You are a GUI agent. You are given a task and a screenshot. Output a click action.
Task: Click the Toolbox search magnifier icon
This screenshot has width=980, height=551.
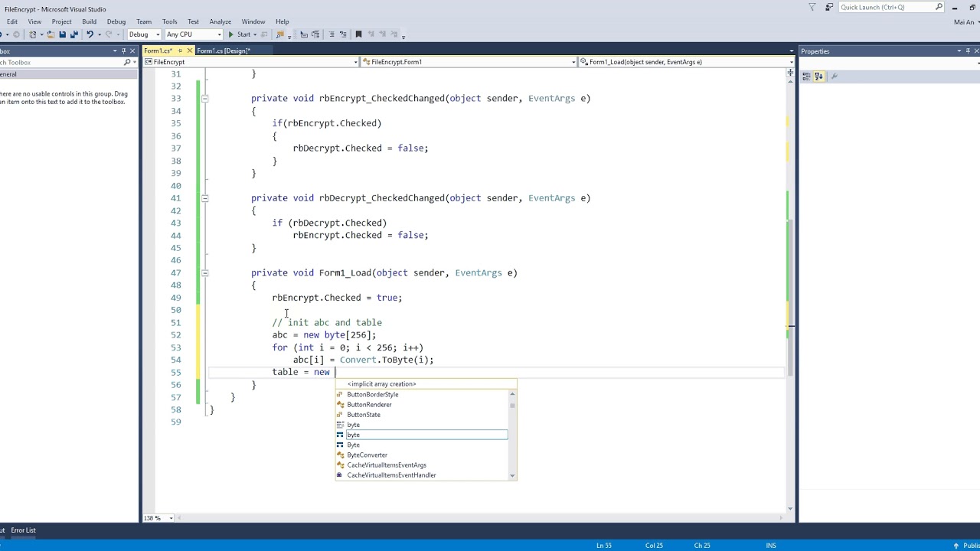click(127, 62)
